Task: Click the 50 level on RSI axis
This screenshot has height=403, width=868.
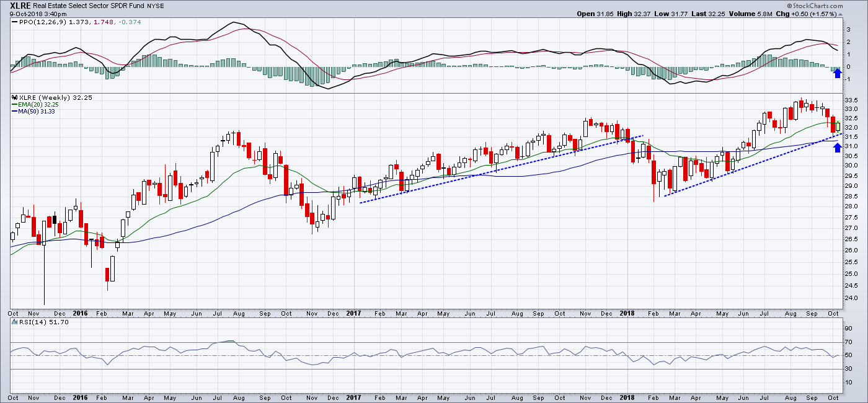Action: coord(849,356)
